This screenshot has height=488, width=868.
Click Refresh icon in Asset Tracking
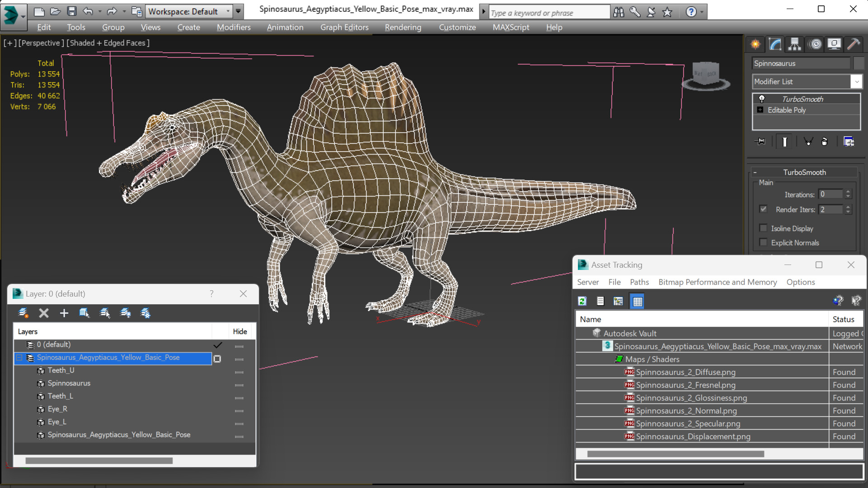[x=582, y=301]
